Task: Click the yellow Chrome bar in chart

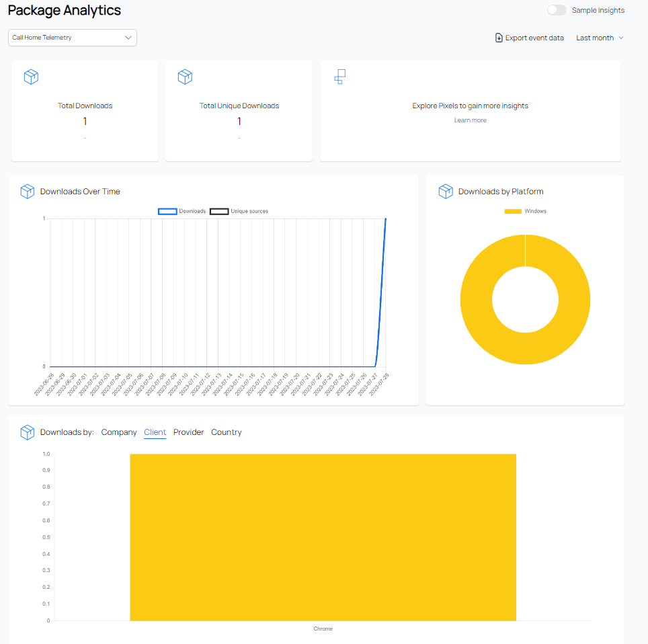Action: [x=323, y=536]
